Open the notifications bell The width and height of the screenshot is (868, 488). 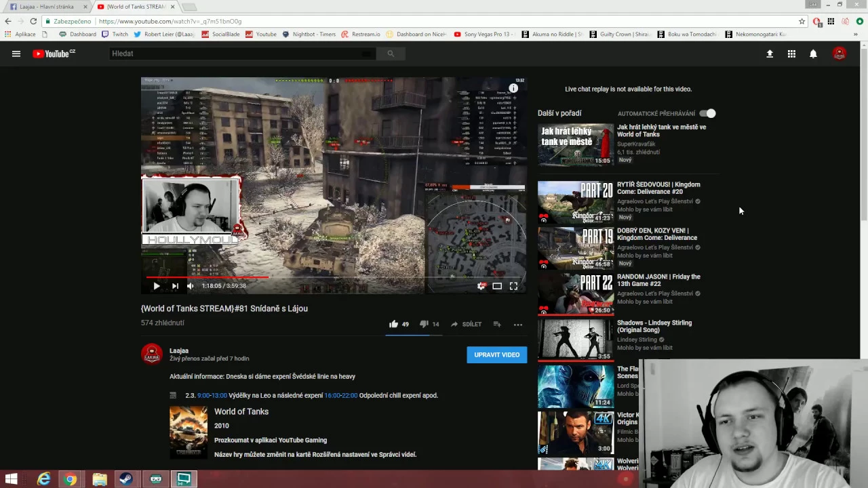pyautogui.click(x=813, y=54)
